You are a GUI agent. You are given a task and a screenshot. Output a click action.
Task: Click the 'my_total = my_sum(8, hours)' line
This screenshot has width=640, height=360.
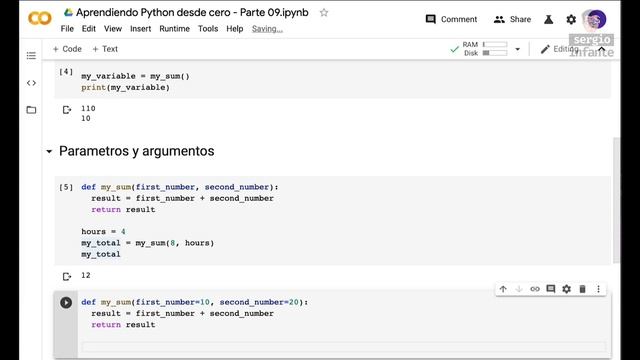click(x=147, y=243)
